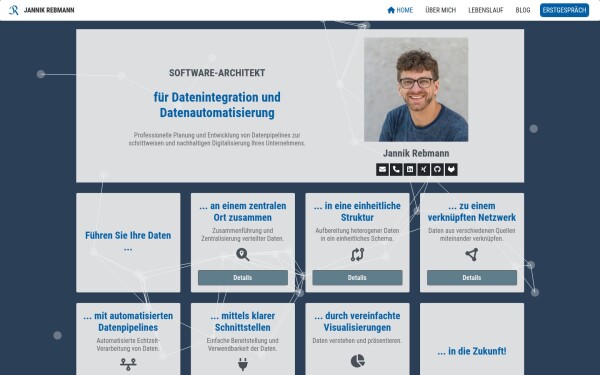
Task: Open Details for zentralen Ort card
Action: click(x=243, y=278)
